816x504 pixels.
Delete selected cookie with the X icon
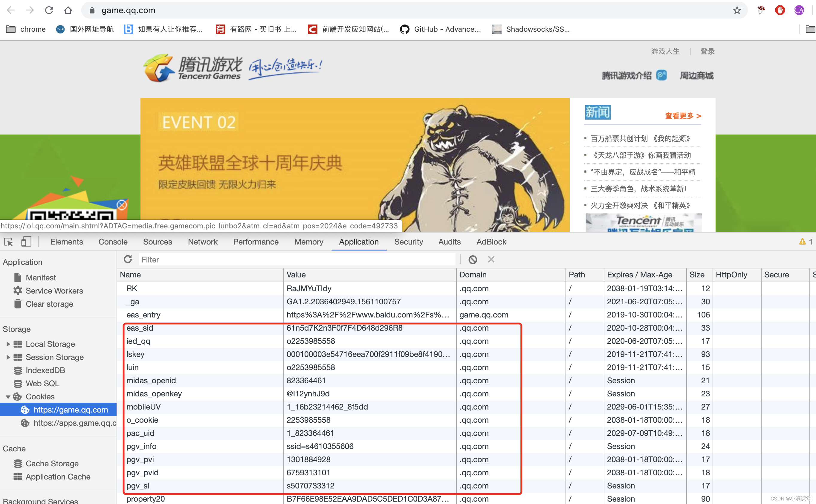click(491, 259)
